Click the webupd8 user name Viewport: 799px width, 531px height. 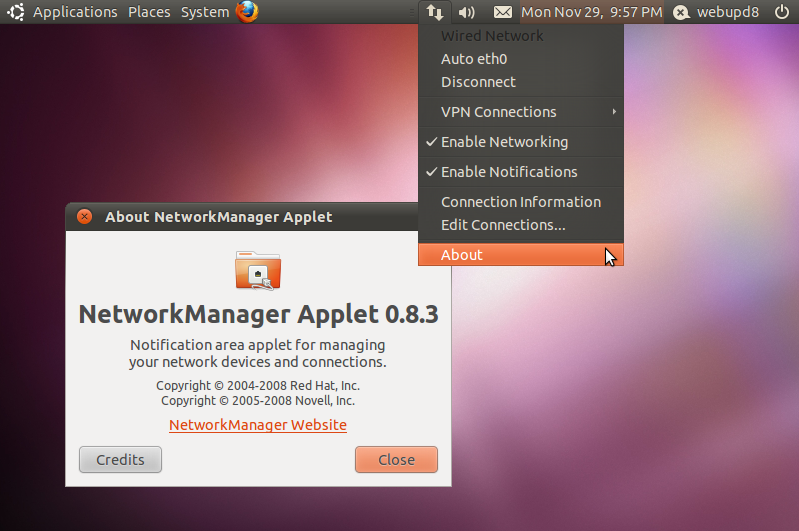pyautogui.click(x=728, y=12)
